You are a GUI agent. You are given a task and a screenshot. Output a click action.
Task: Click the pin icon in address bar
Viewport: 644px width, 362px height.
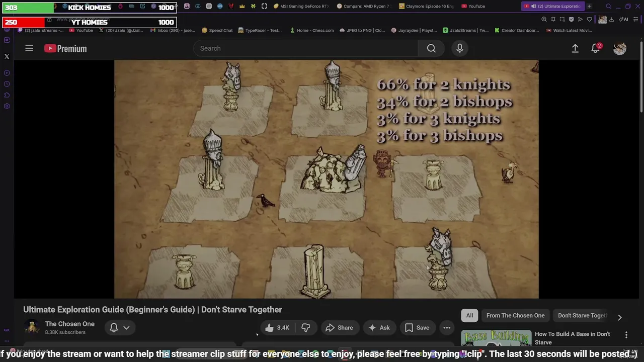pyautogui.click(x=553, y=19)
